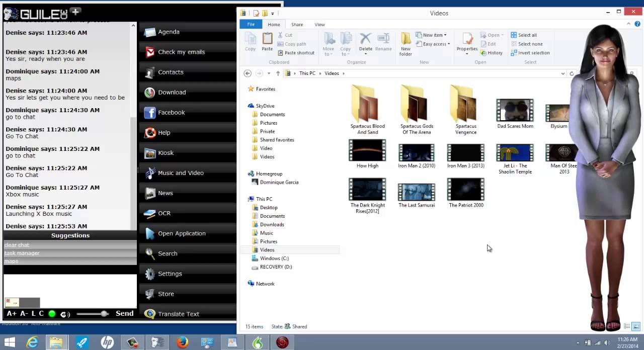Select the Spartacus Blood And Sand folder
Viewport: 644px width, 350px height.
pos(368,110)
